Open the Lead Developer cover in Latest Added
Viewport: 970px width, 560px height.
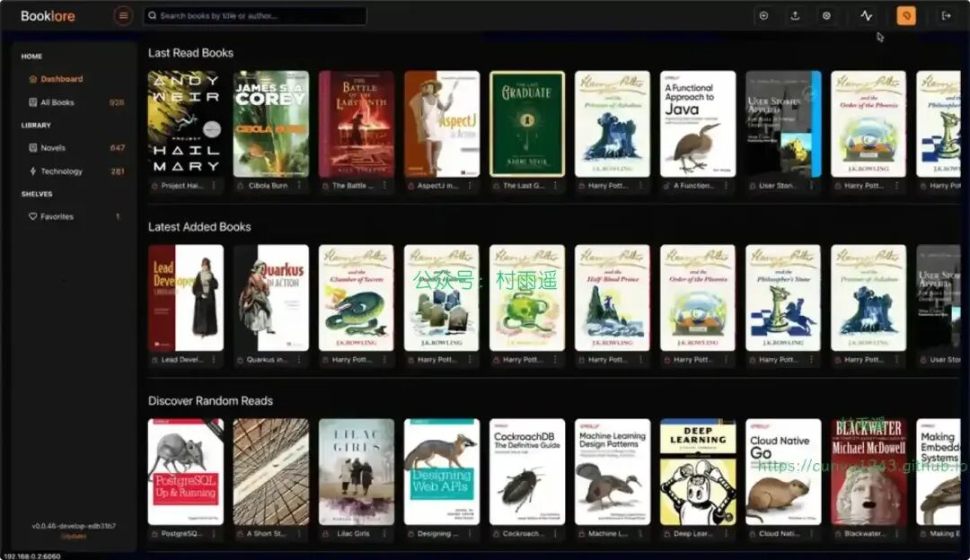coord(186,298)
